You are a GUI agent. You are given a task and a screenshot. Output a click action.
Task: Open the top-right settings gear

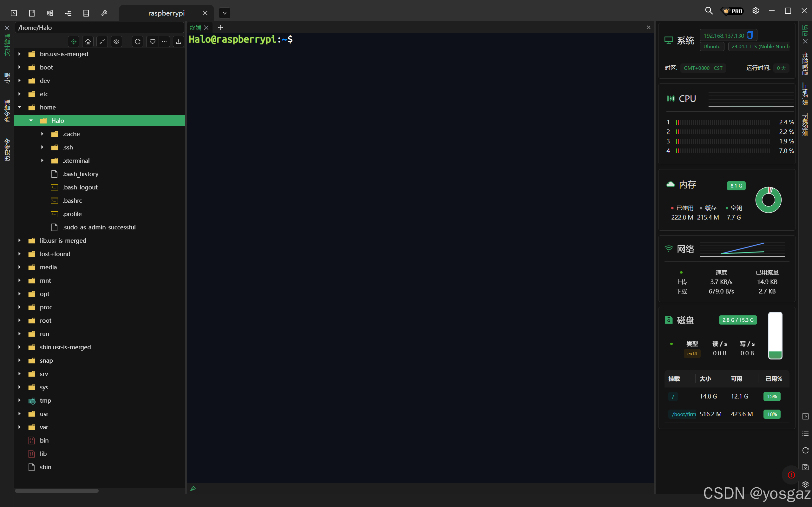[755, 11]
